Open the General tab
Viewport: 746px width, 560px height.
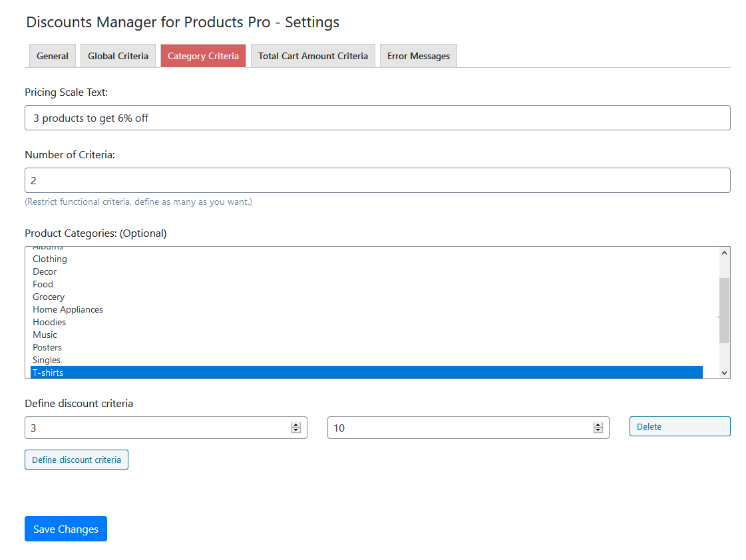click(53, 56)
